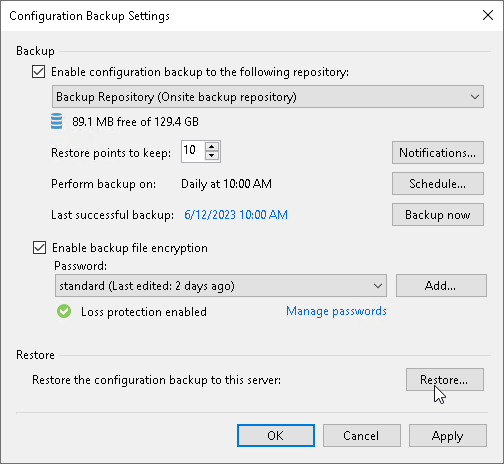
Task: Increase restore points with up arrow
Action: [212, 147]
